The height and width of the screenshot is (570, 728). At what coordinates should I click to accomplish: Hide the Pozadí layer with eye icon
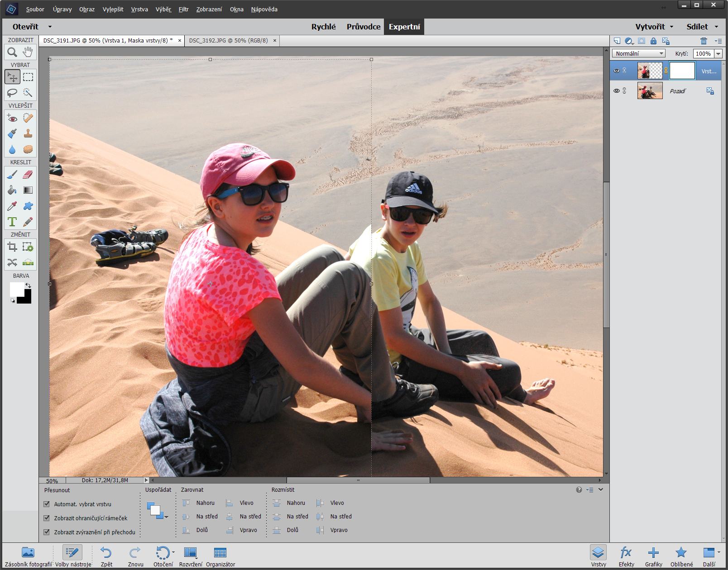(x=616, y=91)
